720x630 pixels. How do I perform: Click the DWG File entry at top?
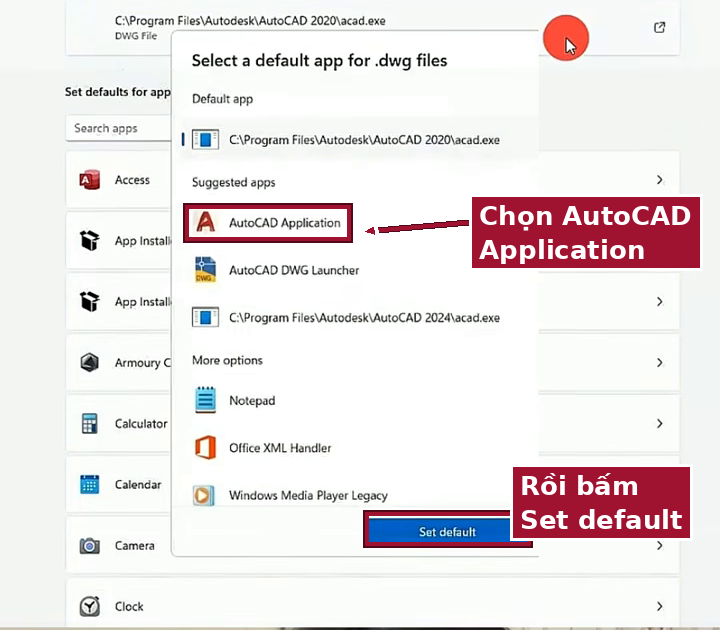point(372,28)
